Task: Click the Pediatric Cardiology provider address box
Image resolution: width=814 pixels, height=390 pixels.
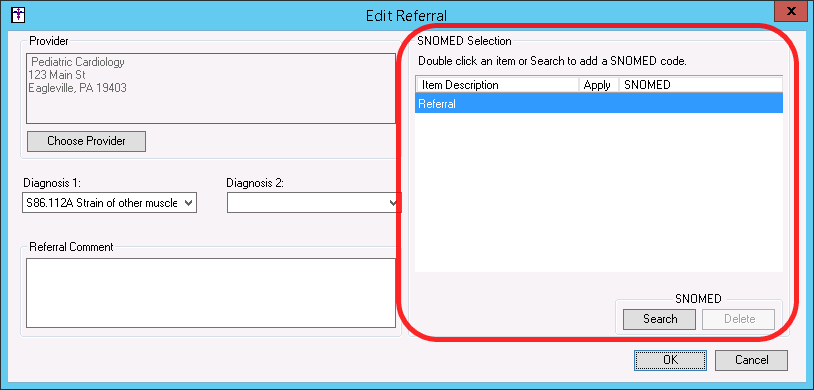Action: click(x=211, y=88)
